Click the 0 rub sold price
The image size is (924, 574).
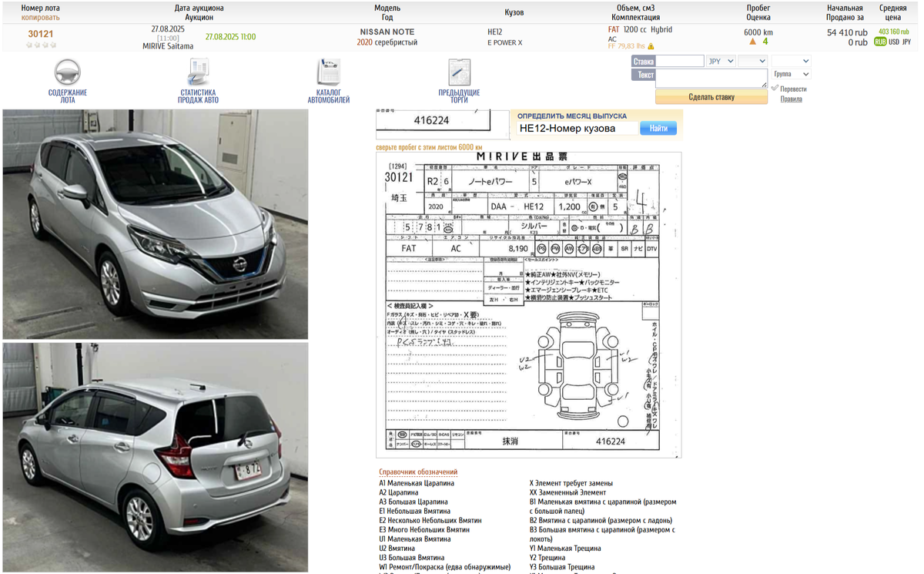(858, 42)
